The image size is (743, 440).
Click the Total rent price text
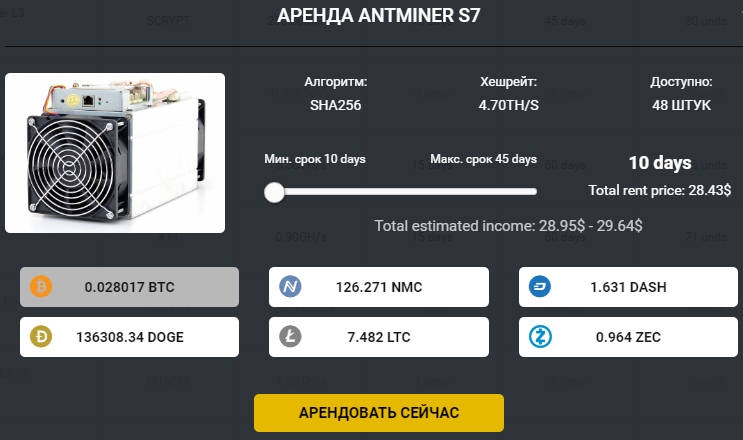(659, 189)
